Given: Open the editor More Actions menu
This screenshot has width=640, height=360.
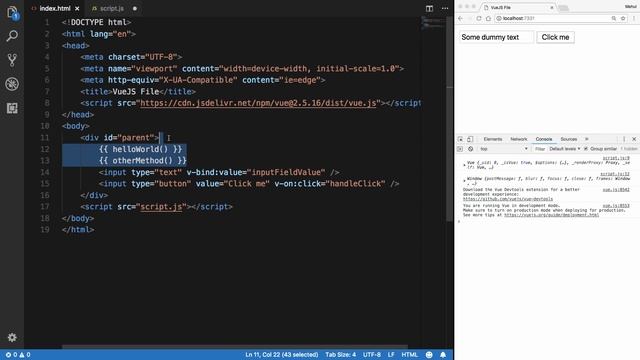Looking at the screenshot, I should tap(445, 8).
